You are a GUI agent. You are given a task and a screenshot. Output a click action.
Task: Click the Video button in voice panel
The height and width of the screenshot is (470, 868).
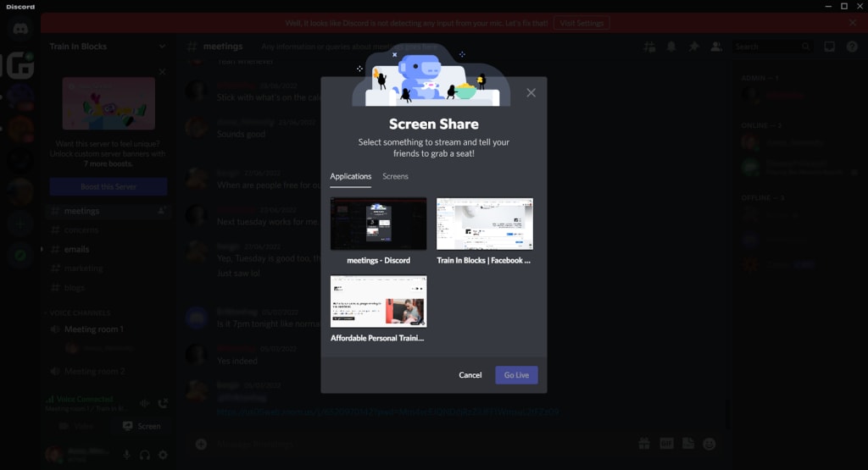(77, 426)
